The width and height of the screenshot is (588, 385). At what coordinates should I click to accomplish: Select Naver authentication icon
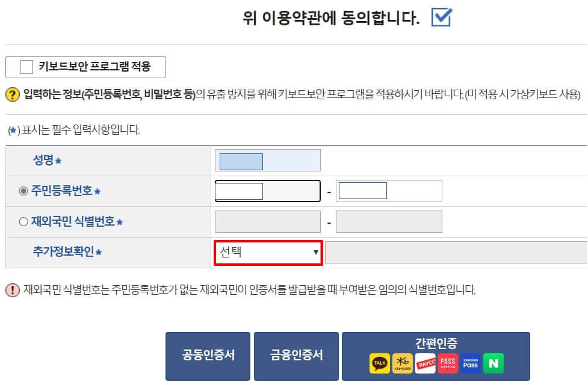click(495, 363)
